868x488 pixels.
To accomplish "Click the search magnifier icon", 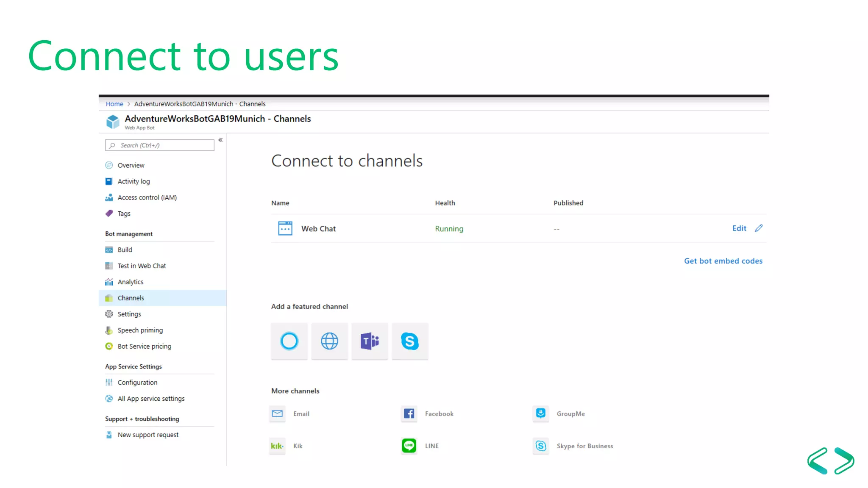I will click(112, 145).
